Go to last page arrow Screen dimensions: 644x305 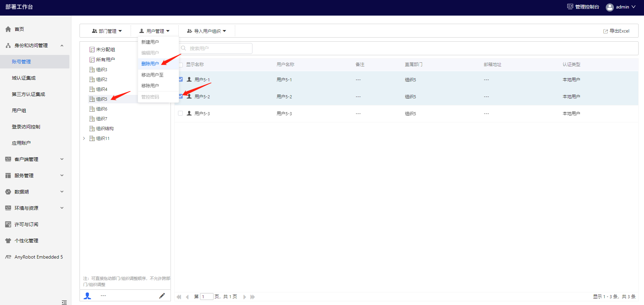[252, 297]
